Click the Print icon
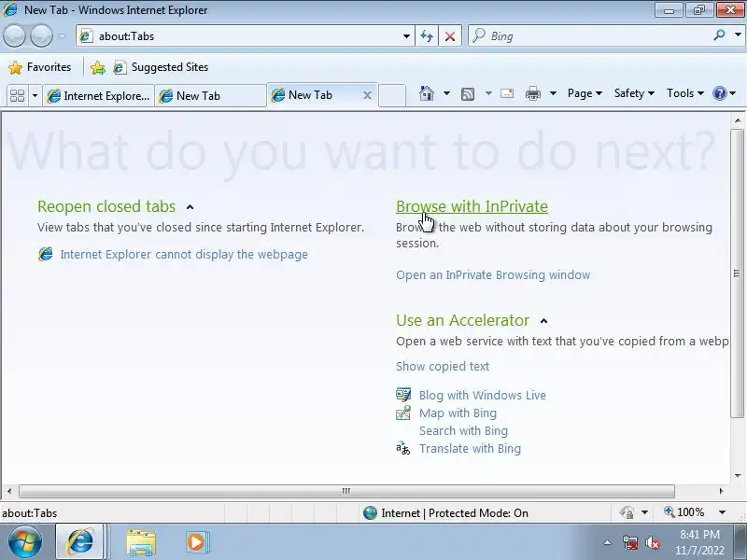747x560 pixels. pyautogui.click(x=532, y=93)
